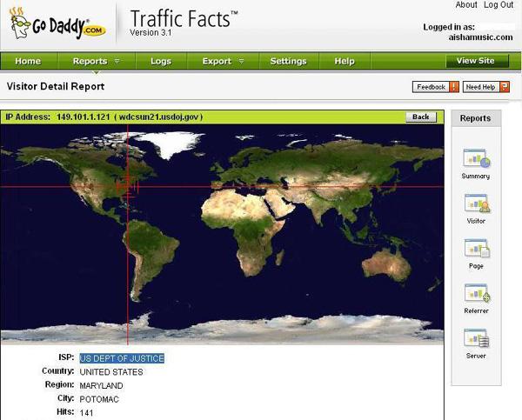The height and width of the screenshot is (420, 522).
Task: Click Australia on the world map
Action: 387,265
